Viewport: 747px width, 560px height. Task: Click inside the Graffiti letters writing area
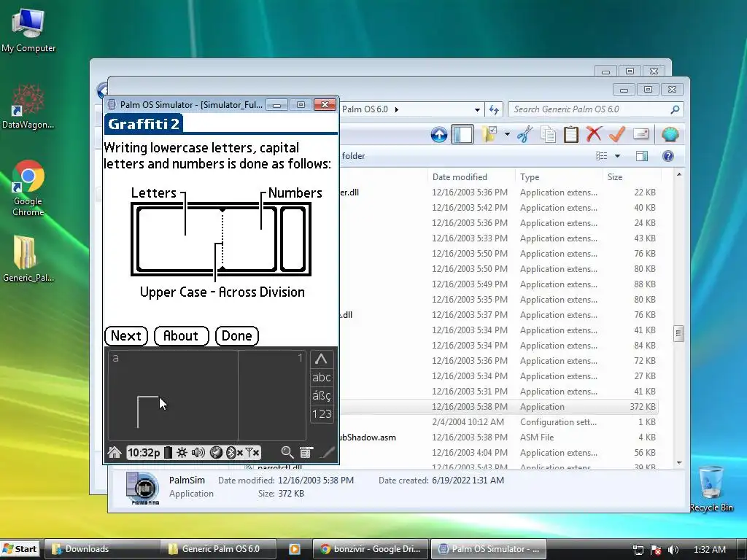173,395
